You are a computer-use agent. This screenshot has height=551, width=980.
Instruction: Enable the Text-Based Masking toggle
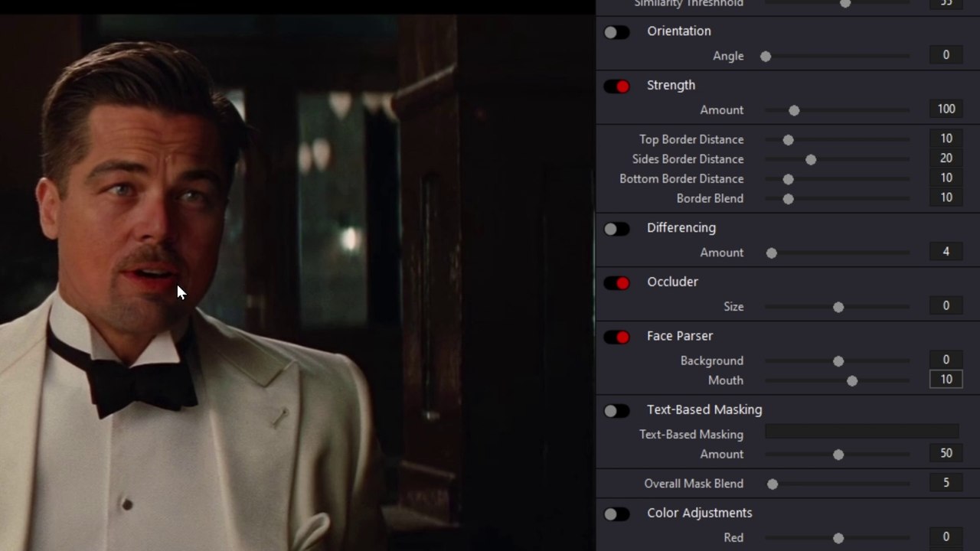click(x=616, y=411)
